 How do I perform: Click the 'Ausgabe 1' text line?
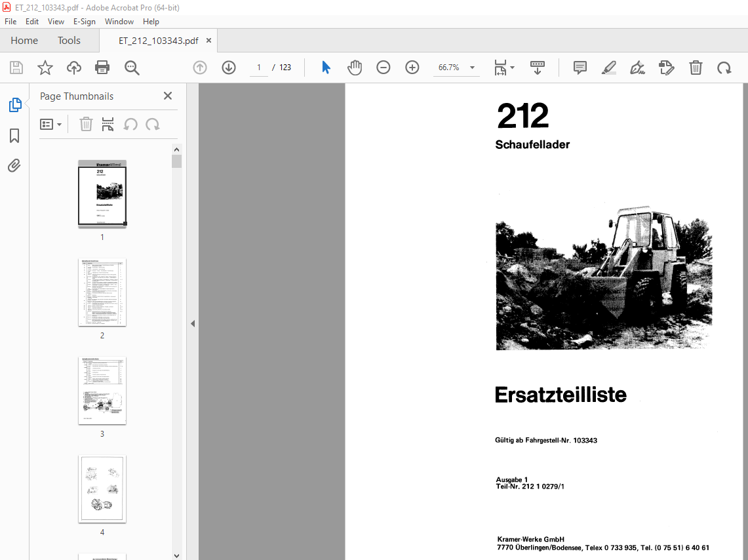pyautogui.click(x=512, y=479)
